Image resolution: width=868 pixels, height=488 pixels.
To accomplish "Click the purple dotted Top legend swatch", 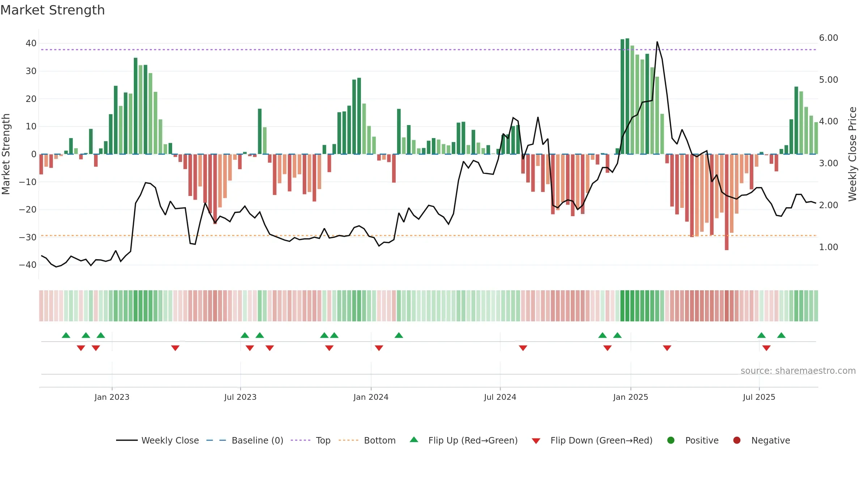I will [x=301, y=440].
